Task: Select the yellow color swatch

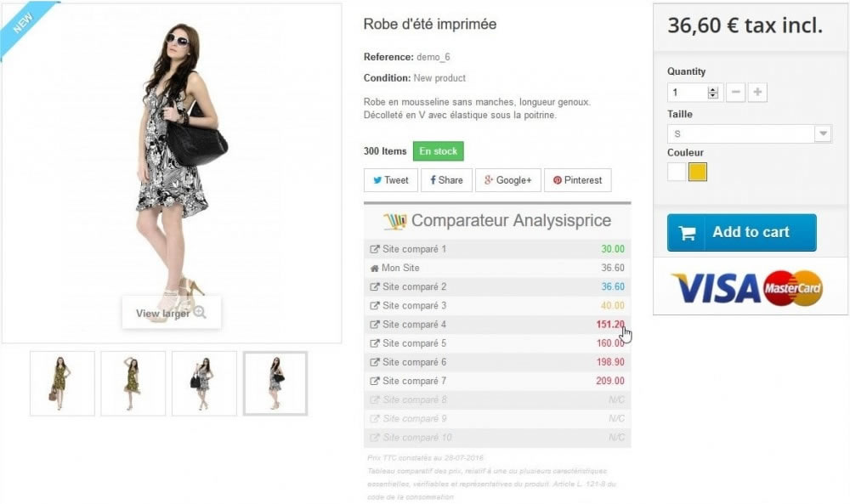Action: point(698,172)
